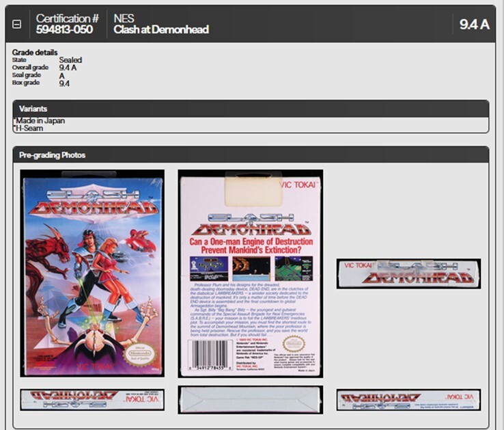
Task: Click the NES platform label
Action: [x=124, y=18]
